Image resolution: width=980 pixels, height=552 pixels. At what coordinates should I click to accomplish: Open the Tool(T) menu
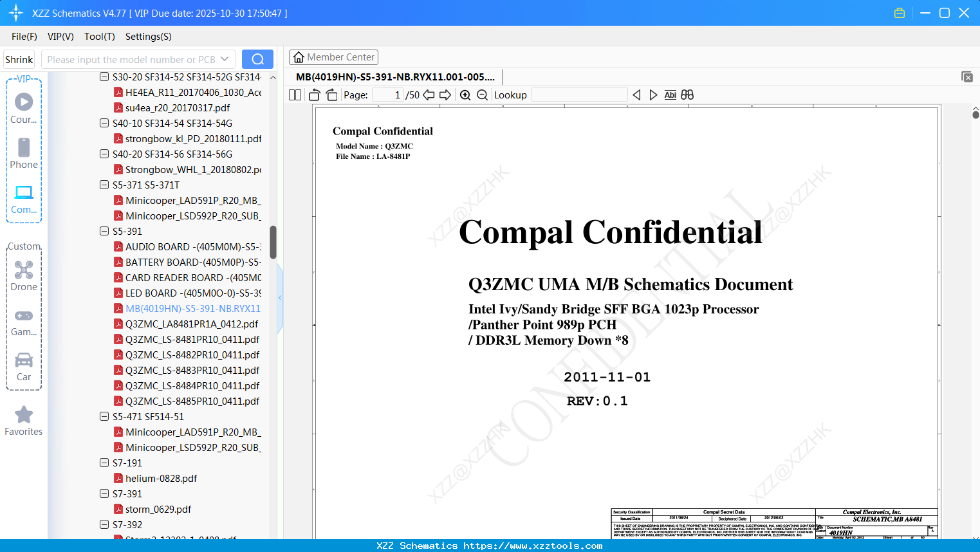click(100, 37)
